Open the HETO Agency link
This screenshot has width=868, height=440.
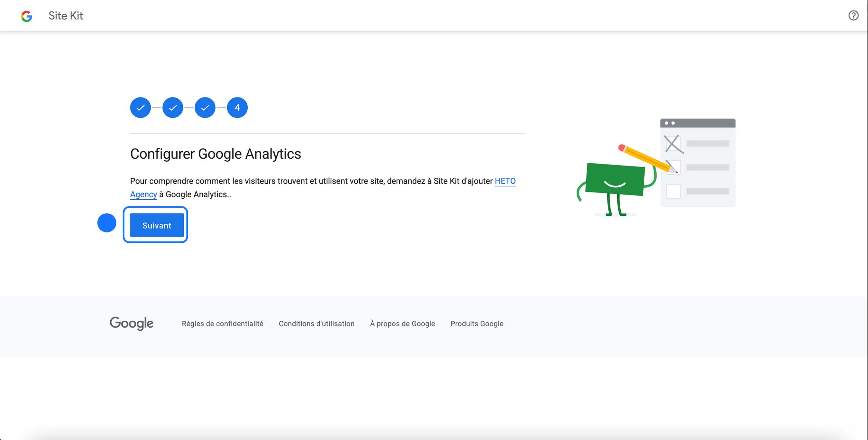(x=506, y=181)
